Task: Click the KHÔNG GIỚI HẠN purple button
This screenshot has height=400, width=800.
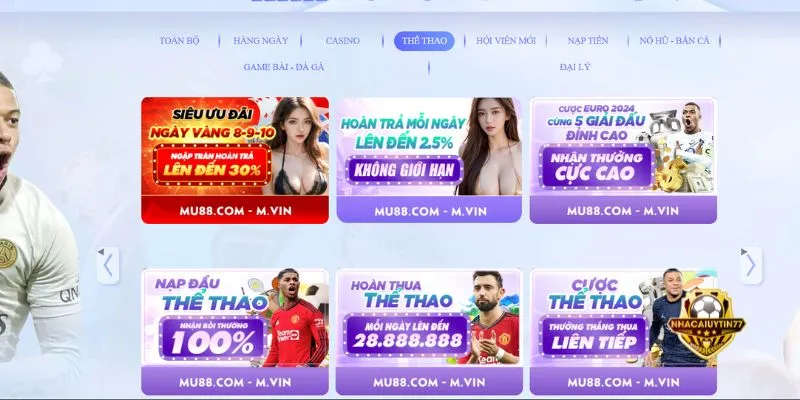Action: coord(404,170)
